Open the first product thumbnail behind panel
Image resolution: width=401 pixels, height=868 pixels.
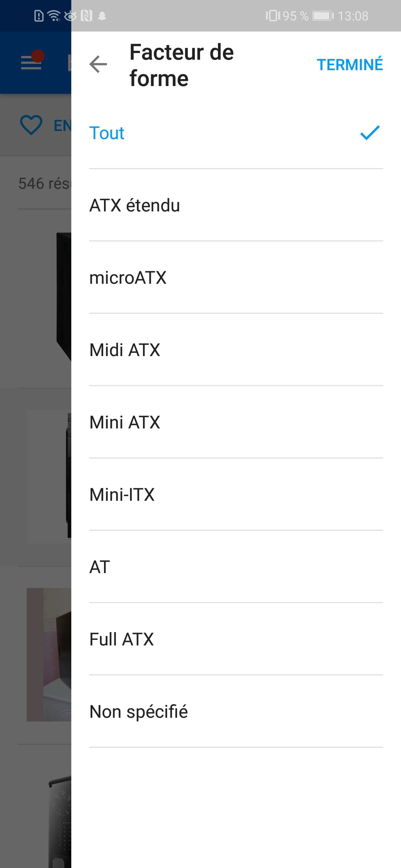point(64,297)
